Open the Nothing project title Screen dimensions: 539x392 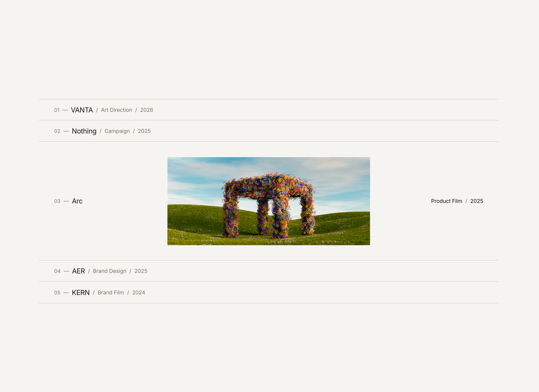pyautogui.click(x=84, y=131)
